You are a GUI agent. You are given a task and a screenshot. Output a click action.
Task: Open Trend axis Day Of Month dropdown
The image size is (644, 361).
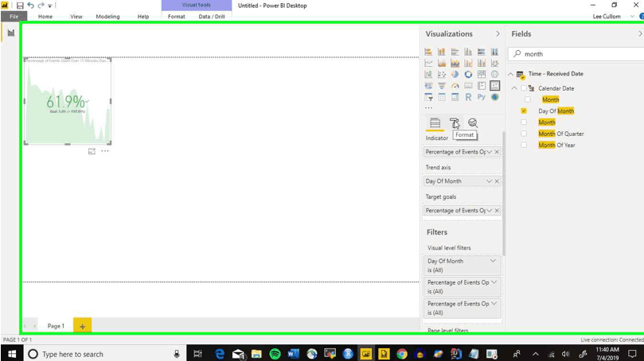click(489, 181)
